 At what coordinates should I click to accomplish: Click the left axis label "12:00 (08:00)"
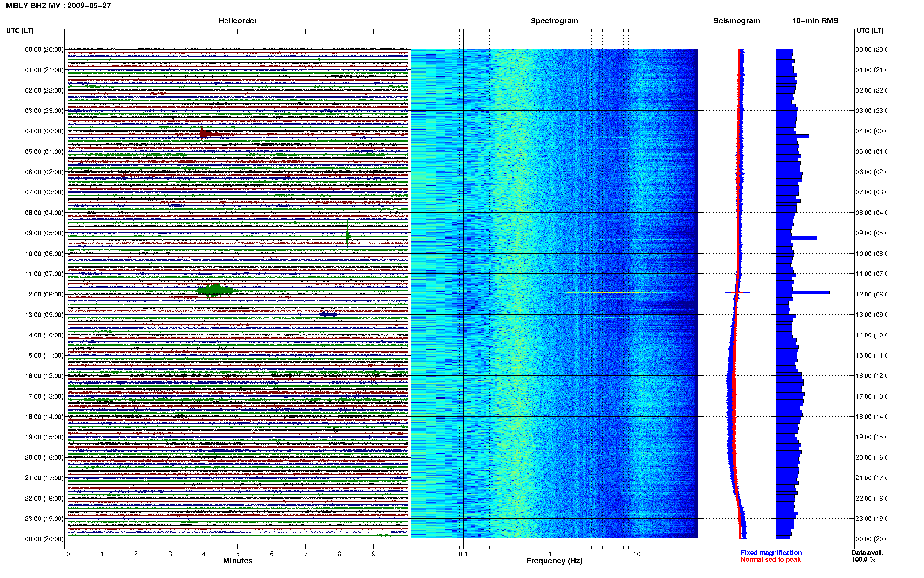(x=44, y=294)
